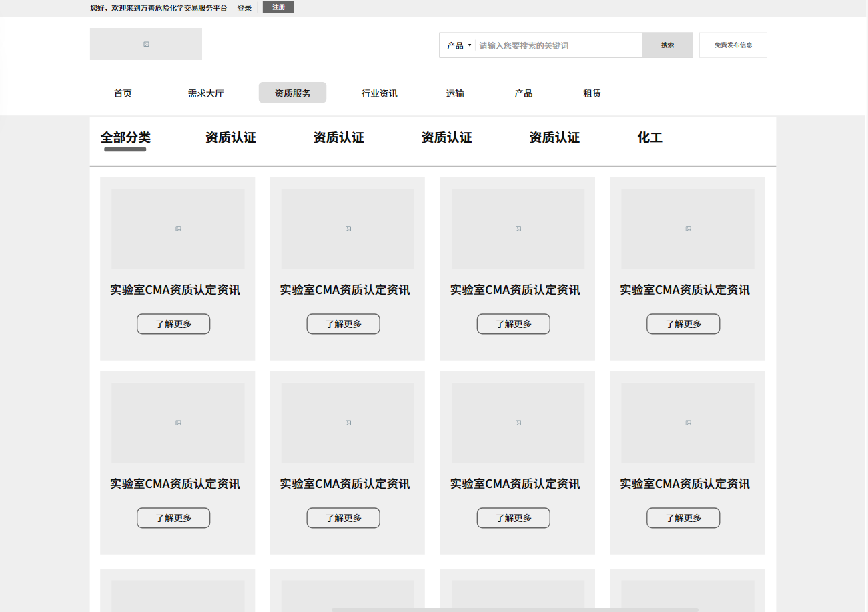Click 了解更多 on second row's first card

(x=173, y=518)
